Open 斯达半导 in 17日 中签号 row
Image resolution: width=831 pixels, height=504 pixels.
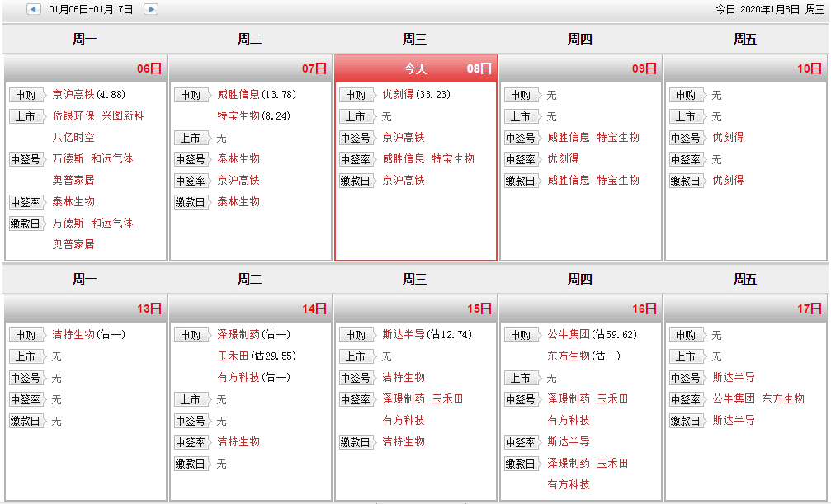734,377
